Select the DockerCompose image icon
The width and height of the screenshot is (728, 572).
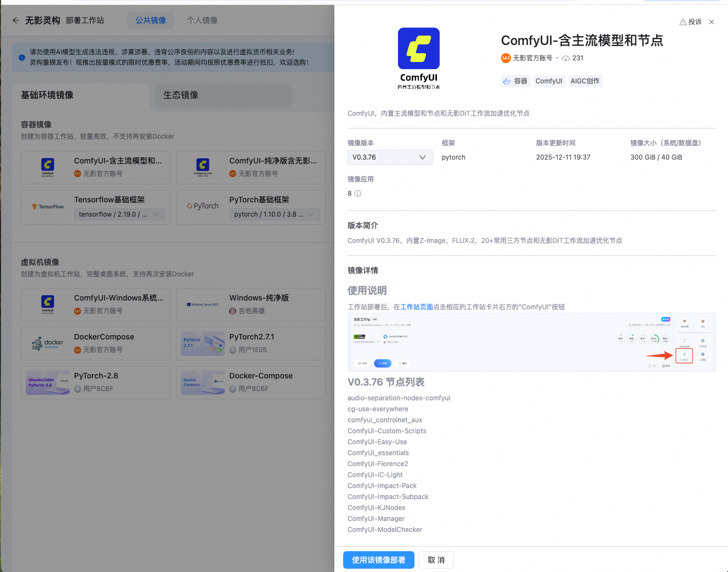click(x=47, y=343)
